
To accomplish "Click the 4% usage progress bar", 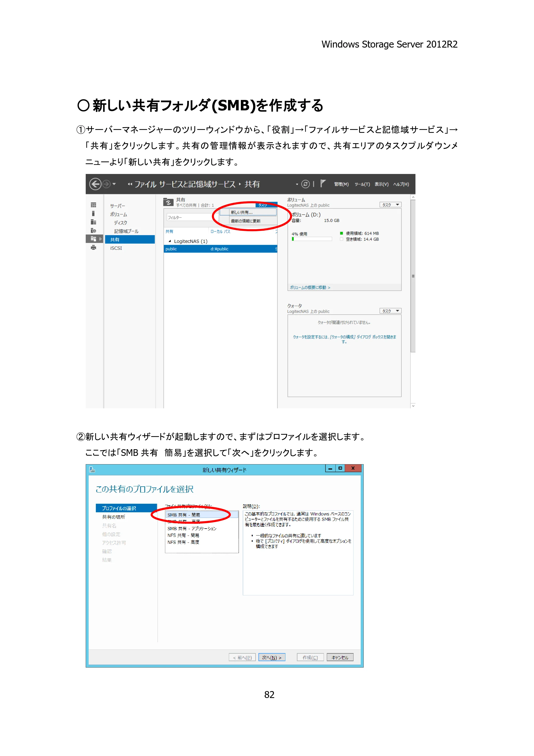I will tap(312, 239).
